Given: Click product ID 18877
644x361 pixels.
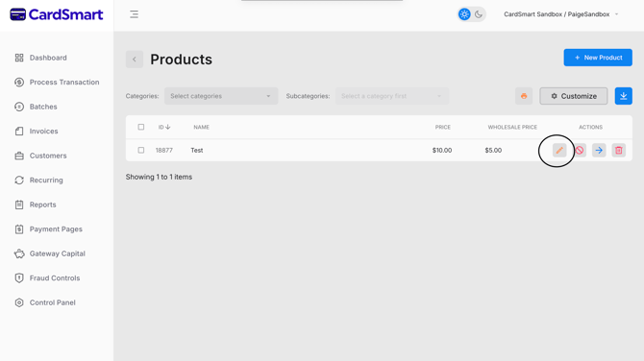Looking at the screenshot, I should coord(163,150).
